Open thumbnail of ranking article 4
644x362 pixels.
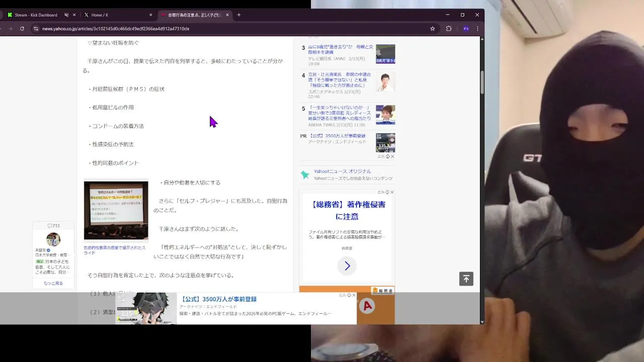point(385,81)
